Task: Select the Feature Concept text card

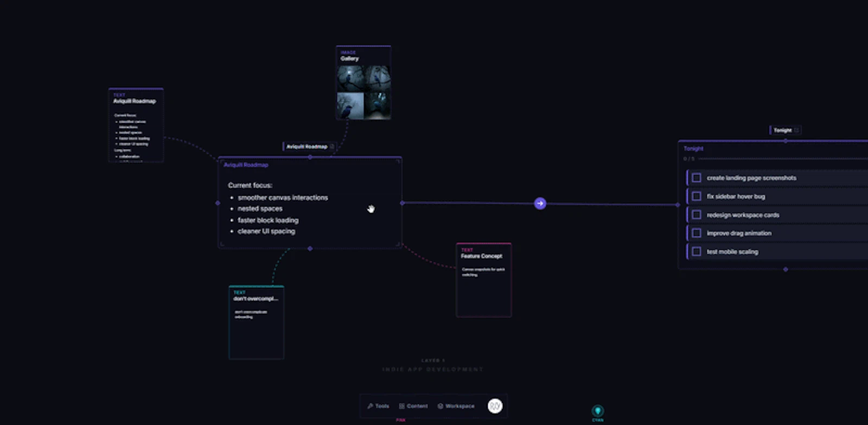Action: tap(483, 280)
